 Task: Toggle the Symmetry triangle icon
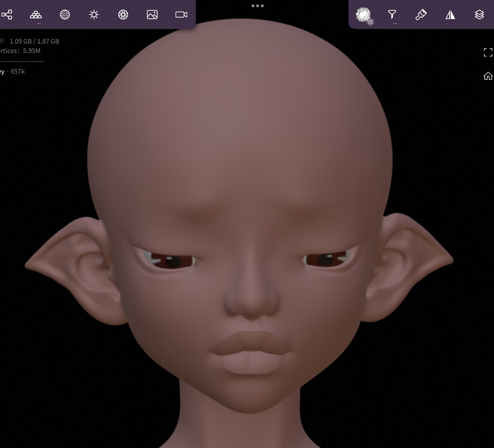[x=450, y=15]
